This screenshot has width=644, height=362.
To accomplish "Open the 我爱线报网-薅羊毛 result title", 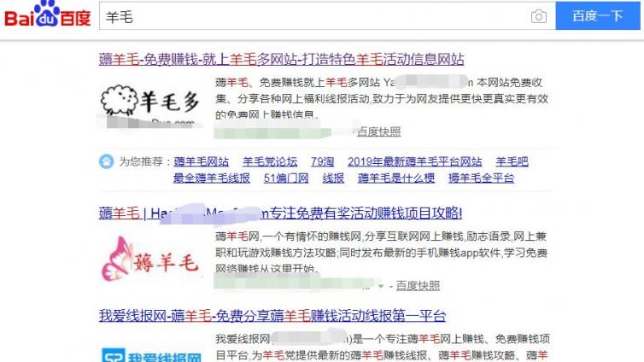I will pos(272,316).
